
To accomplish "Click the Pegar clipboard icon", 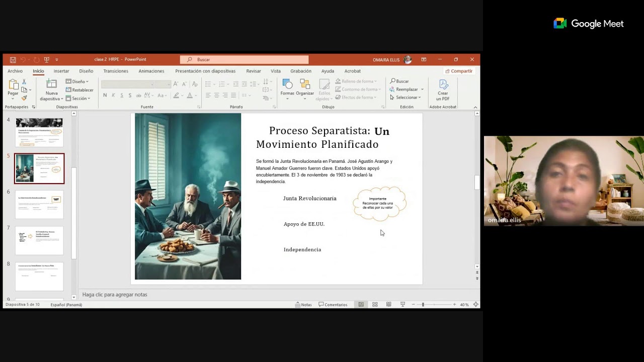I will point(13,84).
